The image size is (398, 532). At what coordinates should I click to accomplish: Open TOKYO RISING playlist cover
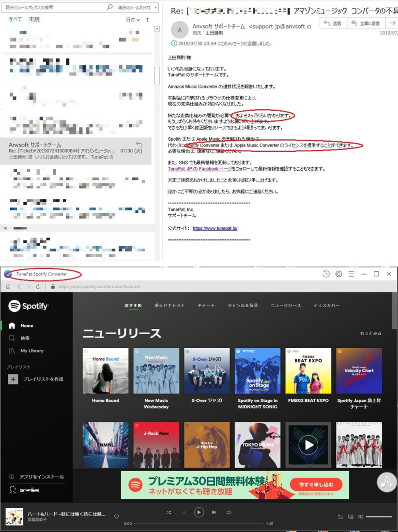tap(258, 445)
